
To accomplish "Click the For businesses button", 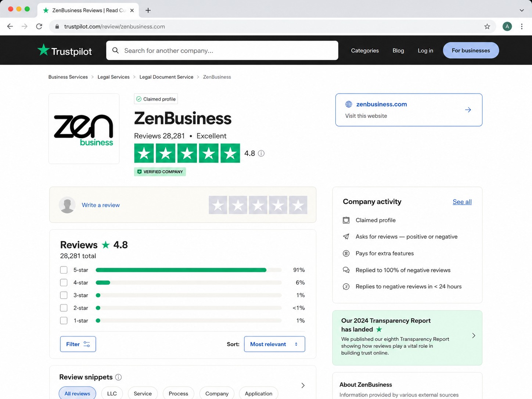I will 471,50.
